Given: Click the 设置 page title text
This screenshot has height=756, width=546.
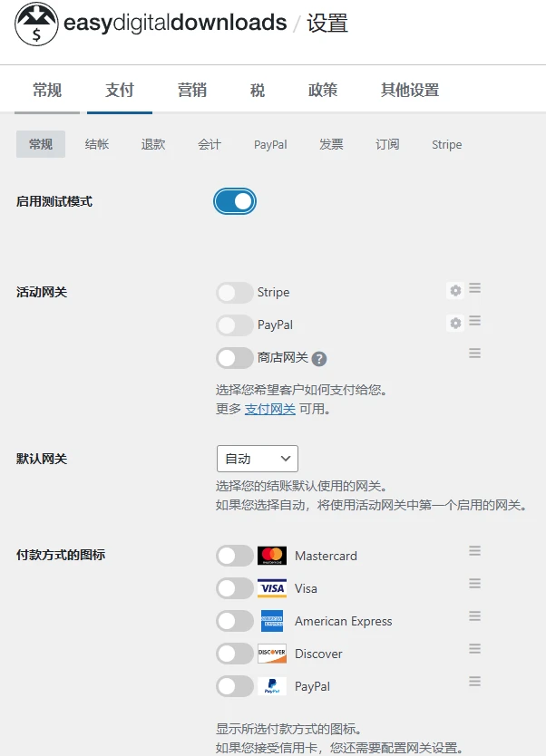Looking at the screenshot, I should [x=327, y=24].
